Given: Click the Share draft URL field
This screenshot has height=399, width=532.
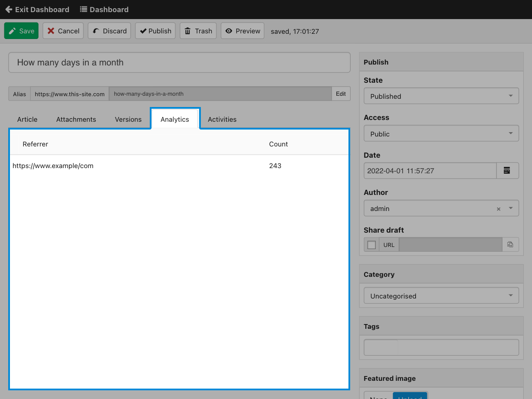Looking at the screenshot, I should click(451, 245).
